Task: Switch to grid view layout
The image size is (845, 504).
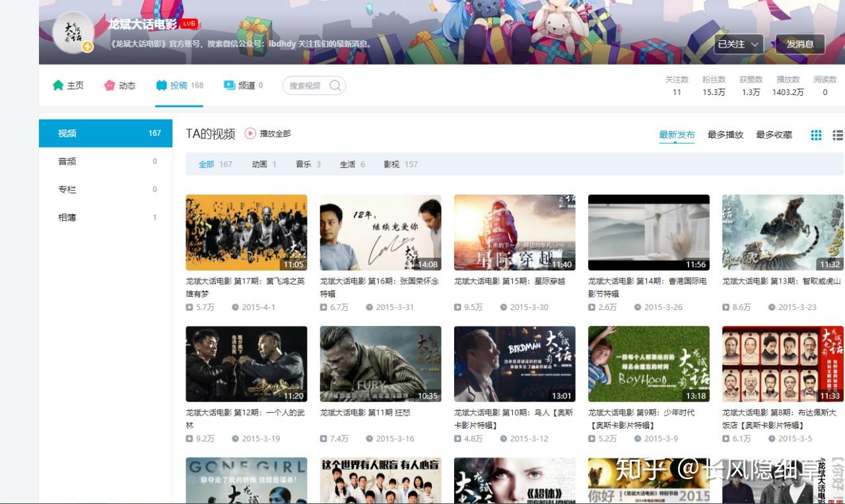Action: (816, 135)
